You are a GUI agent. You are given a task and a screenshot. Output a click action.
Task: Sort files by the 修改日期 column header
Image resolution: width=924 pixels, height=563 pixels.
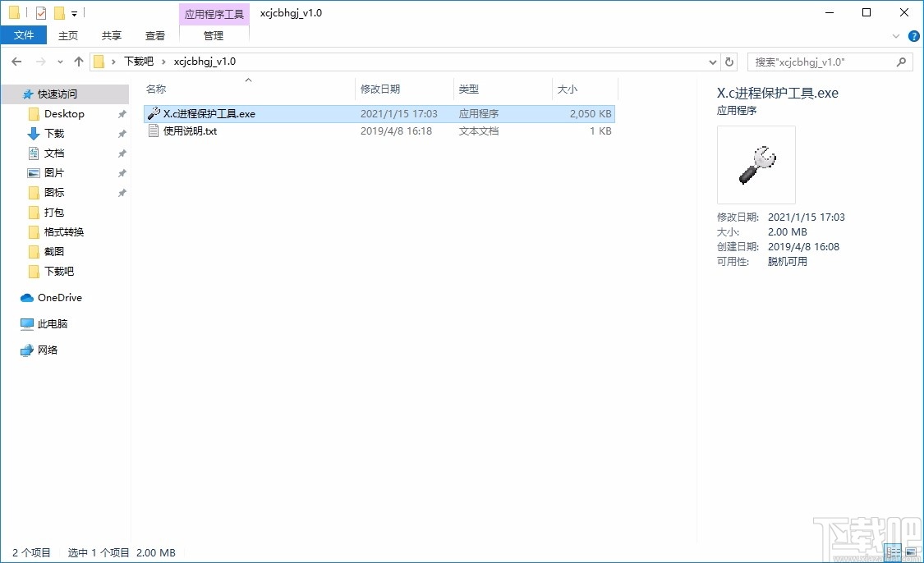coord(383,89)
